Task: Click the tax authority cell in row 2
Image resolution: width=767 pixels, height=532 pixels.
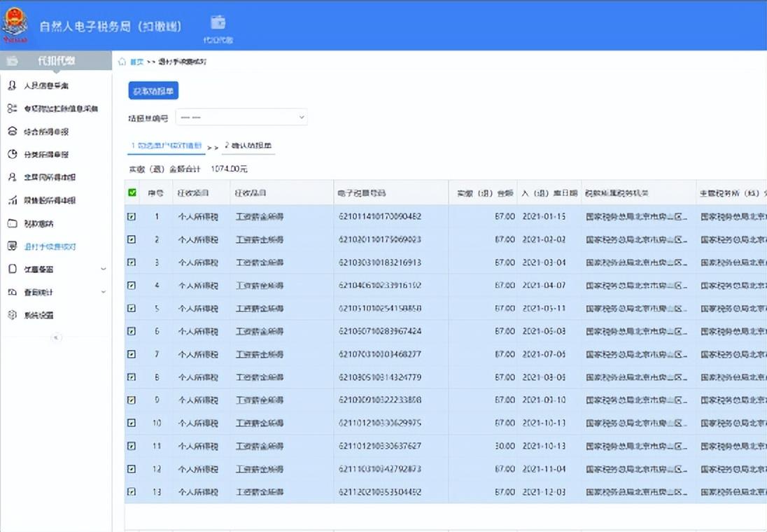Action: 636,239
